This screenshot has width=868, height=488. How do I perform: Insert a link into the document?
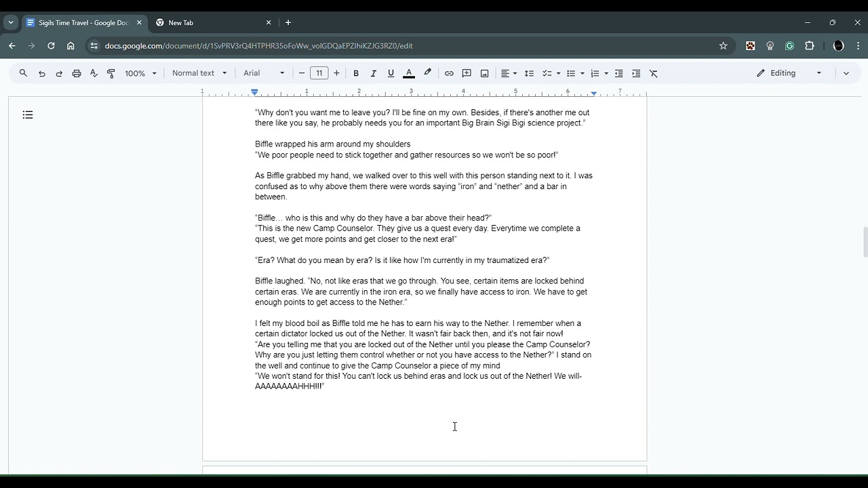449,73
